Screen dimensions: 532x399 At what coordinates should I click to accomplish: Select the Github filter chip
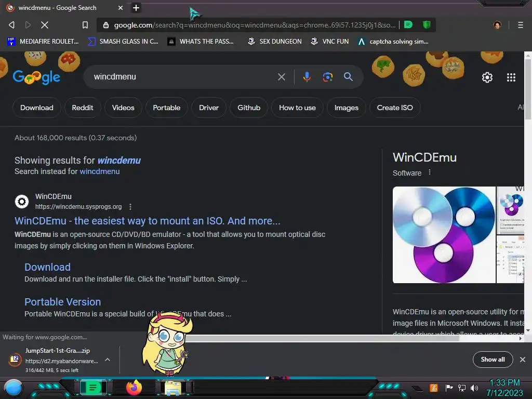[249, 108]
